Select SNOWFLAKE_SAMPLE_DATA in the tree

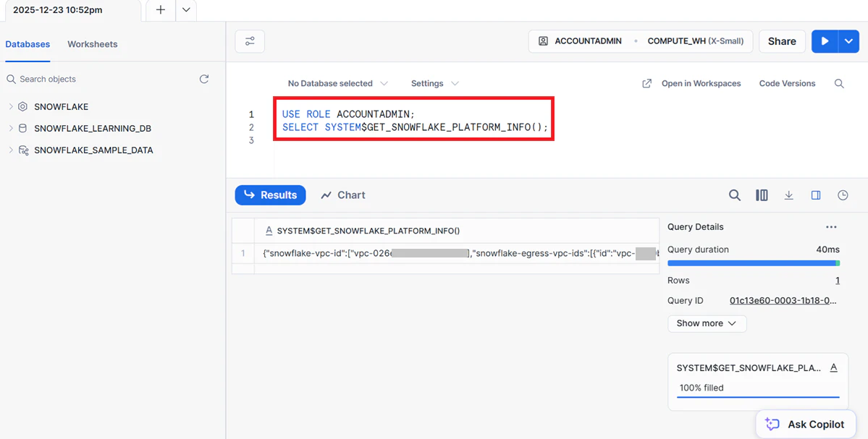coord(93,150)
